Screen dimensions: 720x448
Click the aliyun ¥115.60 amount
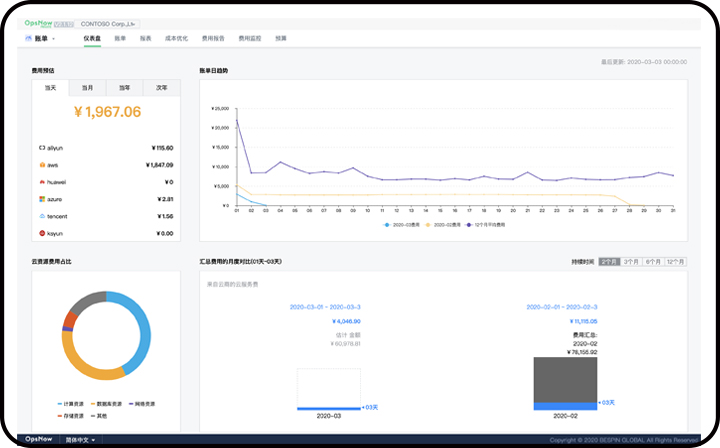point(163,148)
